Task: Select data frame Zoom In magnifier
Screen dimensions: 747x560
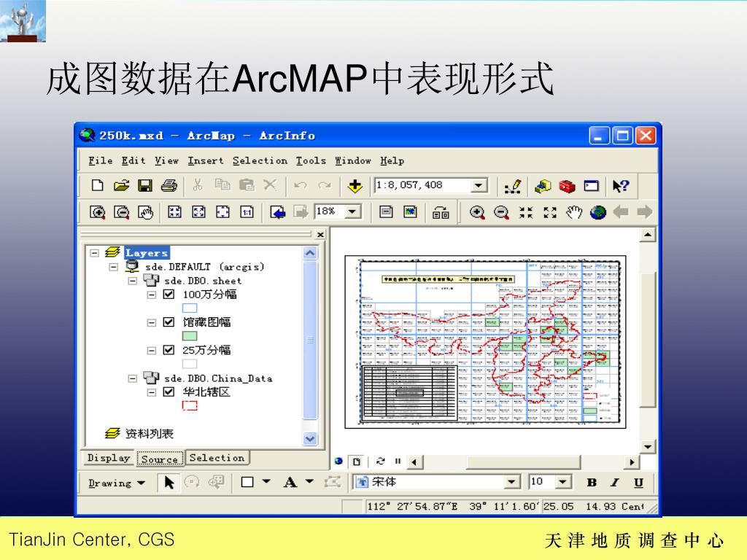Action: 477,212
